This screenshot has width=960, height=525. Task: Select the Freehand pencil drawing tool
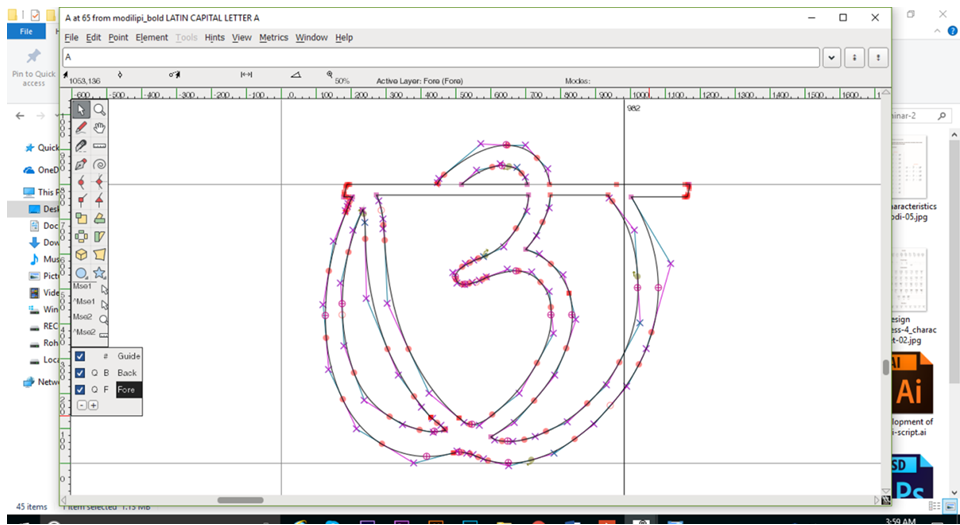click(81, 128)
